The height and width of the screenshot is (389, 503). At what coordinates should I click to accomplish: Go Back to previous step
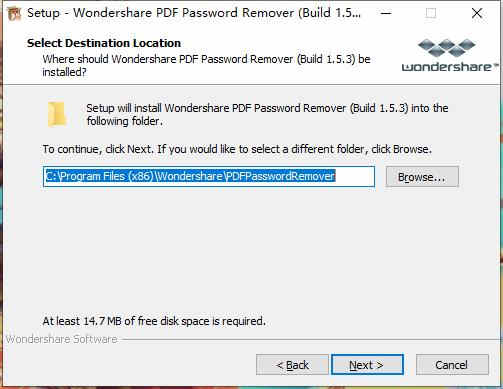coord(292,365)
